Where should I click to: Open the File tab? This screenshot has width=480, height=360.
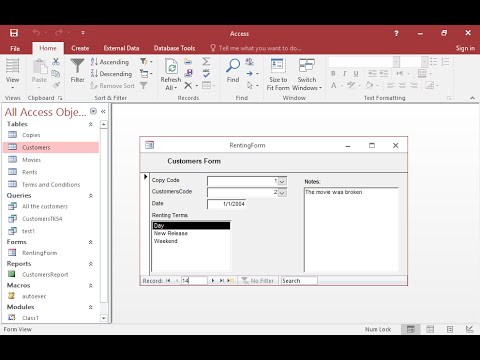point(15,48)
